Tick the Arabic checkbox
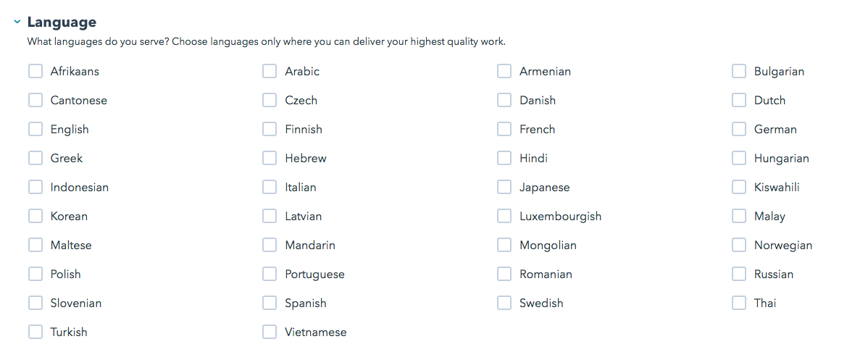The height and width of the screenshot is (360, 868). [270, 71]
